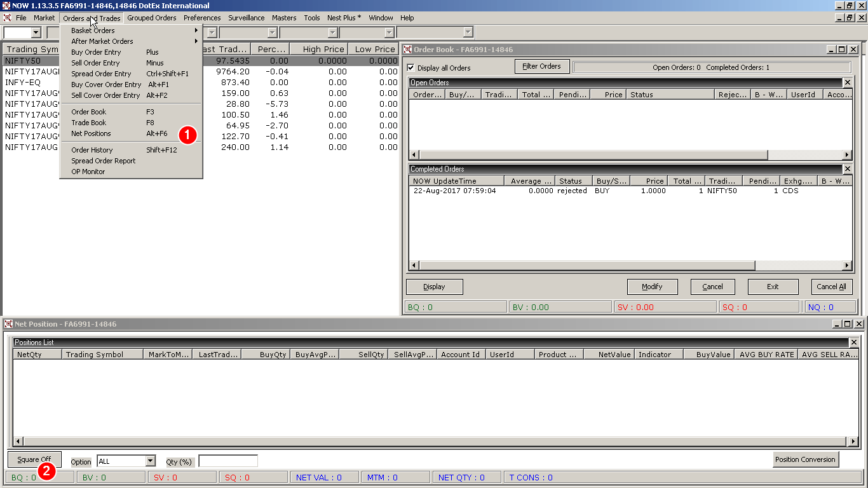Open the Surveillance menu
868x488 pixels.
247,18
